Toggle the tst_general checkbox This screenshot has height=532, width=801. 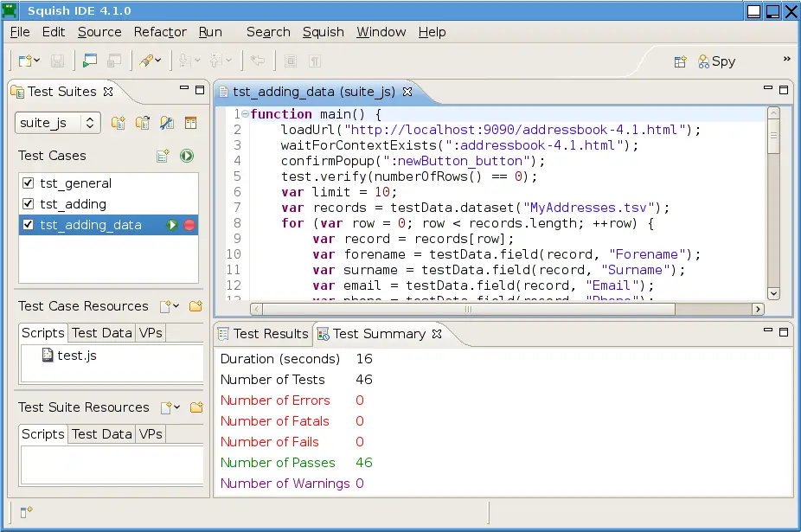pos(28,183)
